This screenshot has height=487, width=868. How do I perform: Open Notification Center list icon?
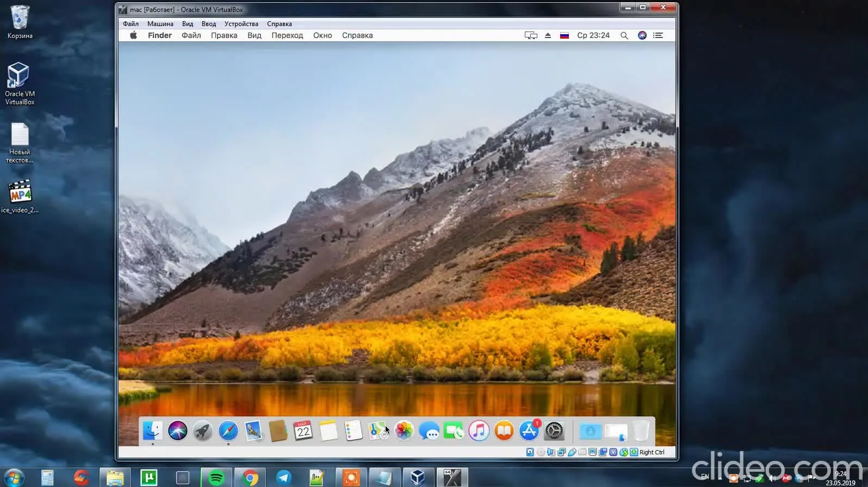[x=658, y=35]
